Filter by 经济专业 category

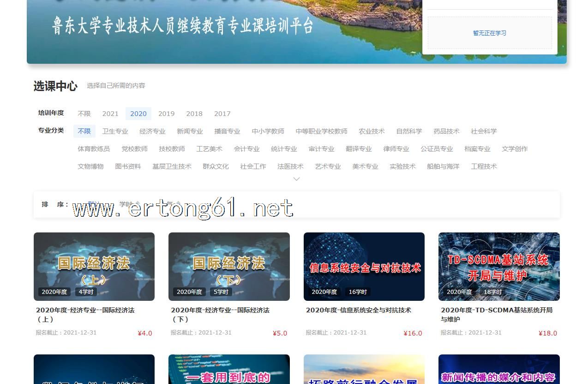point(152,131)
